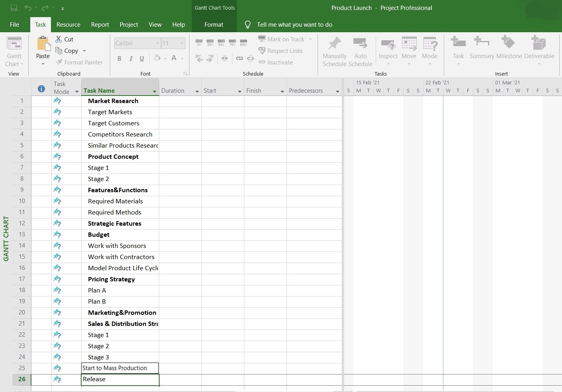
Task: Mark task 100% complete
Action: point(244,41)
